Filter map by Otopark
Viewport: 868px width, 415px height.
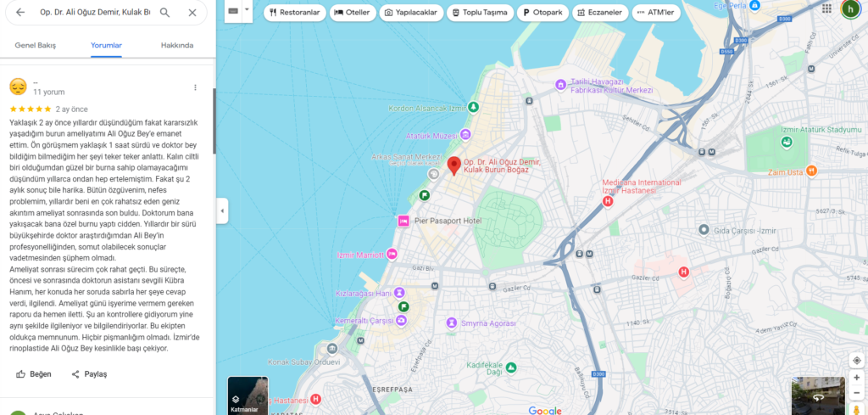click(x=542, y=12)
